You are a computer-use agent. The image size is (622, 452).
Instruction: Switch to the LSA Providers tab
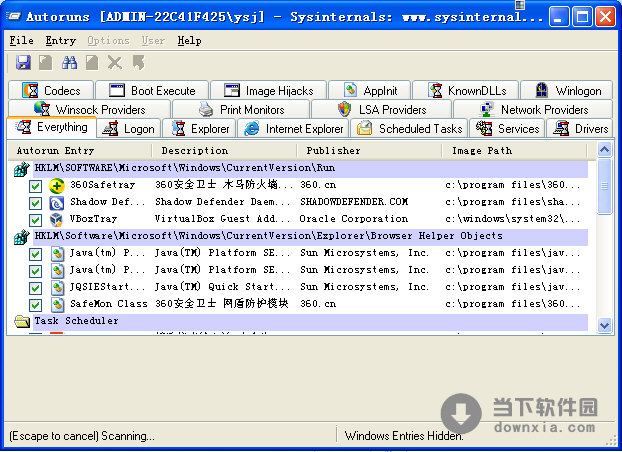tap(381, 109)
